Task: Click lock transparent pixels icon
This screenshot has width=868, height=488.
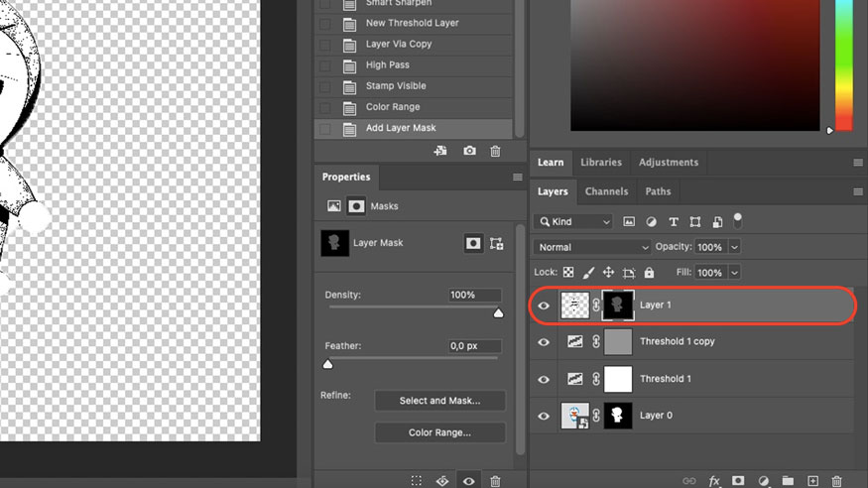Action: tap(568, 272)
